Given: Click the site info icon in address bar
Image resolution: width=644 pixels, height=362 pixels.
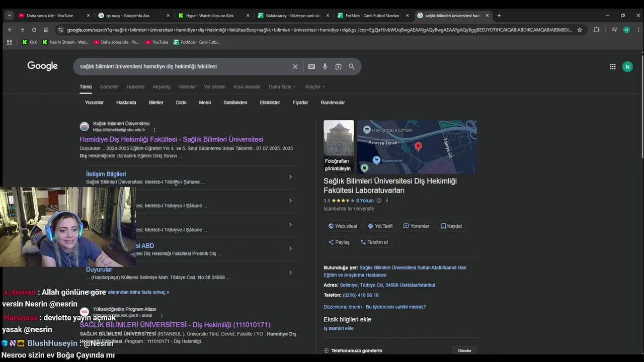Looking at the screenshot, I should 61,30.
